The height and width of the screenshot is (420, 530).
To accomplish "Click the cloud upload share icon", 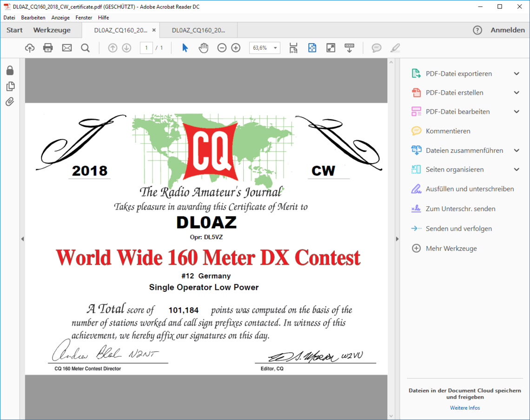I will pyautogui.click(x=30, y=48).
